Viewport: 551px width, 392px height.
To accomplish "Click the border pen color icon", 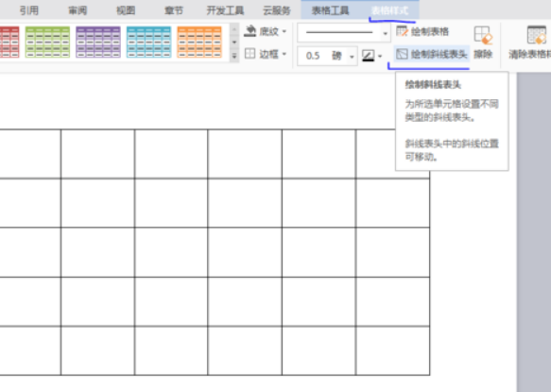I will tap(368, 56).
